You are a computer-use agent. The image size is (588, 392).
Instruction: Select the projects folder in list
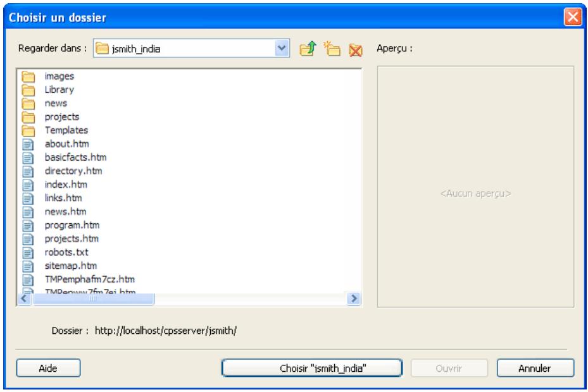(61, 117)
